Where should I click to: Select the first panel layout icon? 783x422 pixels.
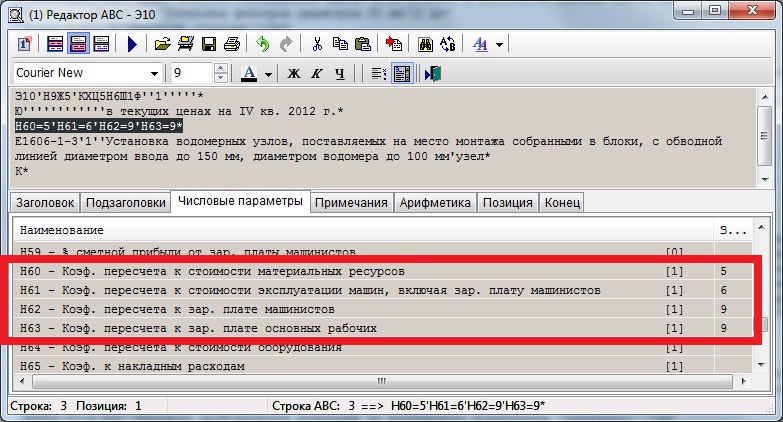[55, 44]
